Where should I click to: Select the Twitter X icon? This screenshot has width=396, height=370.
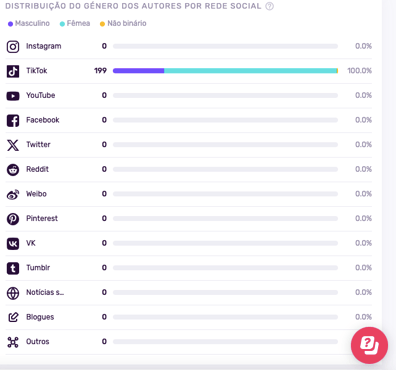13,145
